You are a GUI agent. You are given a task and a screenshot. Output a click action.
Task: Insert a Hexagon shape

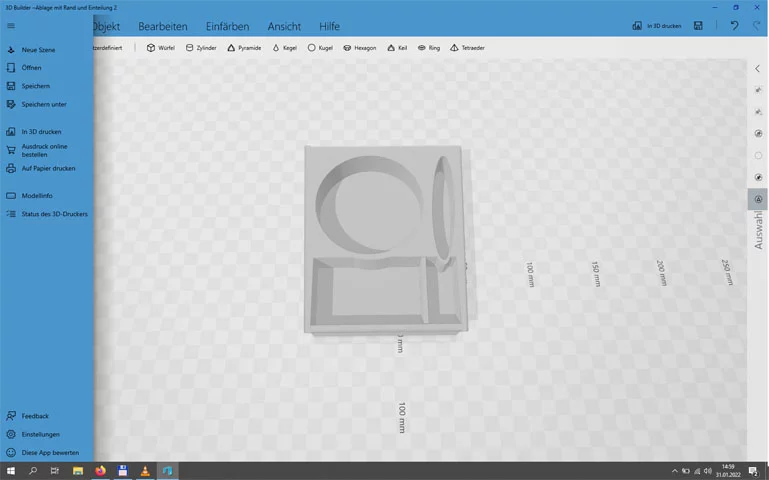(x=360, y=48)
